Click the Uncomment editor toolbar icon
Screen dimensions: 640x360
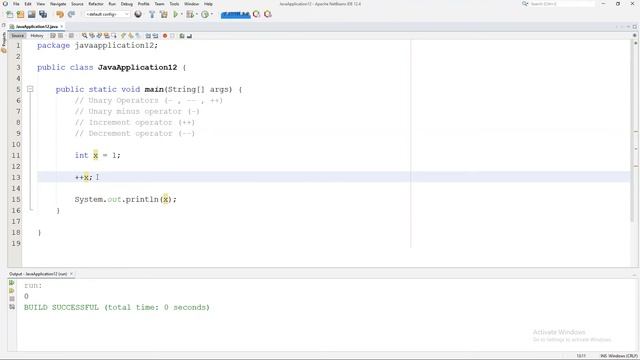point(189,36)
